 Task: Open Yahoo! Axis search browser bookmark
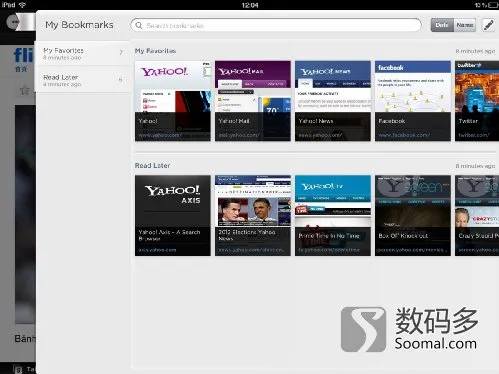[x=173, y=215]
